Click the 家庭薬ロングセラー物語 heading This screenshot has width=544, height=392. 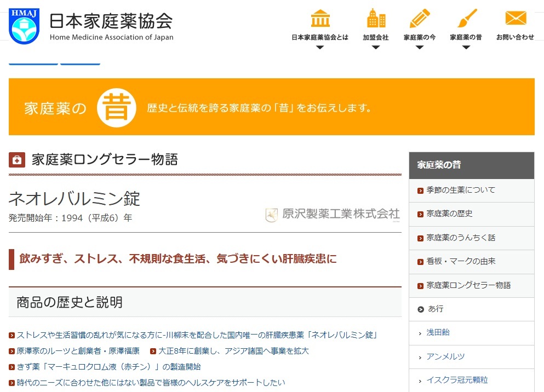[x=105, y=160]
